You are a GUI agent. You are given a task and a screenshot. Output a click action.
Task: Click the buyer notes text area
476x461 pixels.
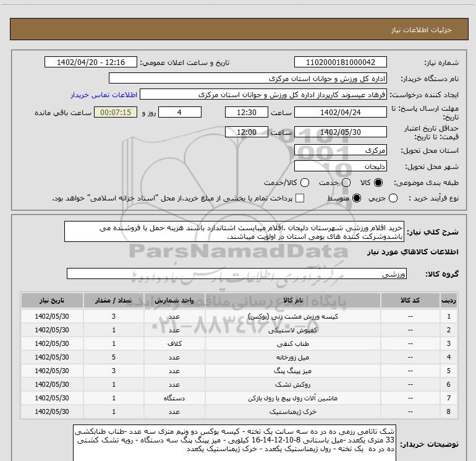coord(234,443)
